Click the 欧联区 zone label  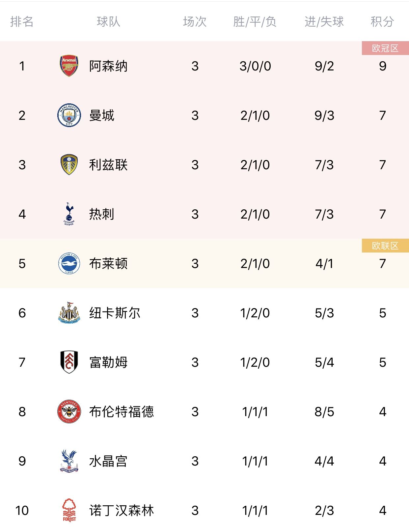(385, 246)
